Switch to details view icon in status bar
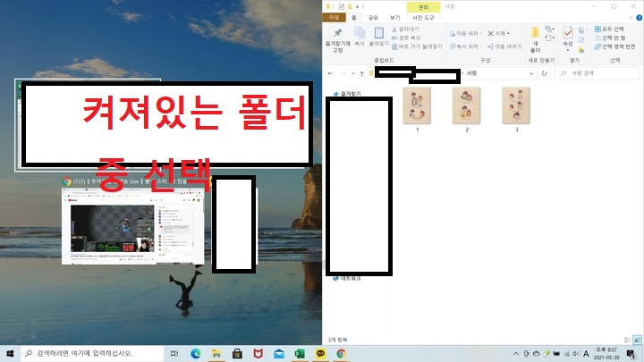Image resolution: width=644 pixels, height=362 pixels. coord(627,340)
